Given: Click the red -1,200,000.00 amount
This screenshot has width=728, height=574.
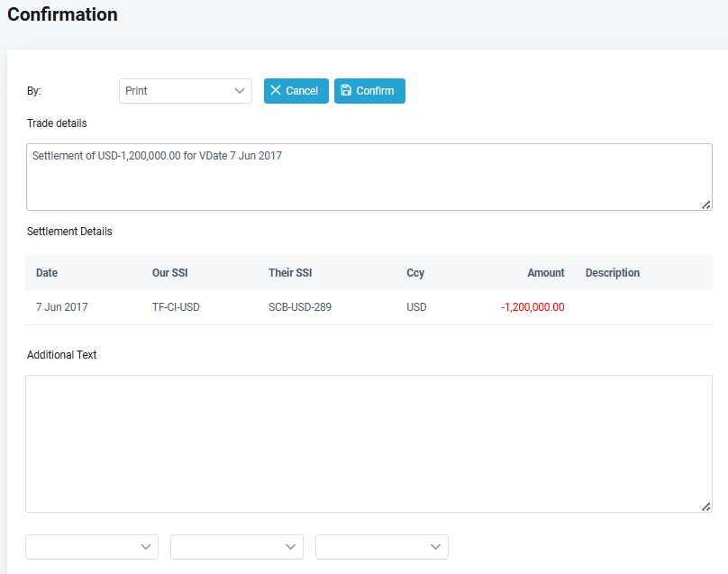Looking at the screenshot, I should pyautogui.click(x=532, y=307).
